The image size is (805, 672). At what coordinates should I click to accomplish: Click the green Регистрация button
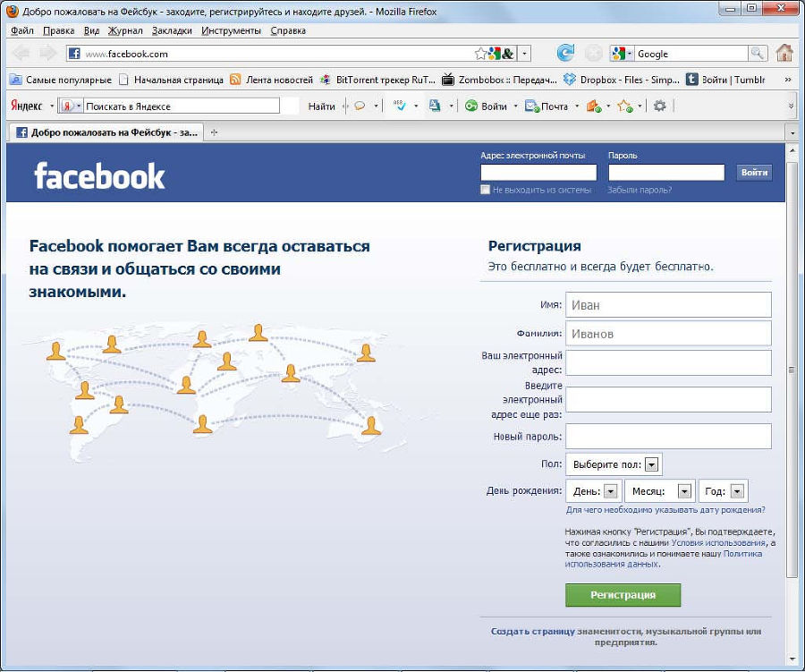[623, 595]
